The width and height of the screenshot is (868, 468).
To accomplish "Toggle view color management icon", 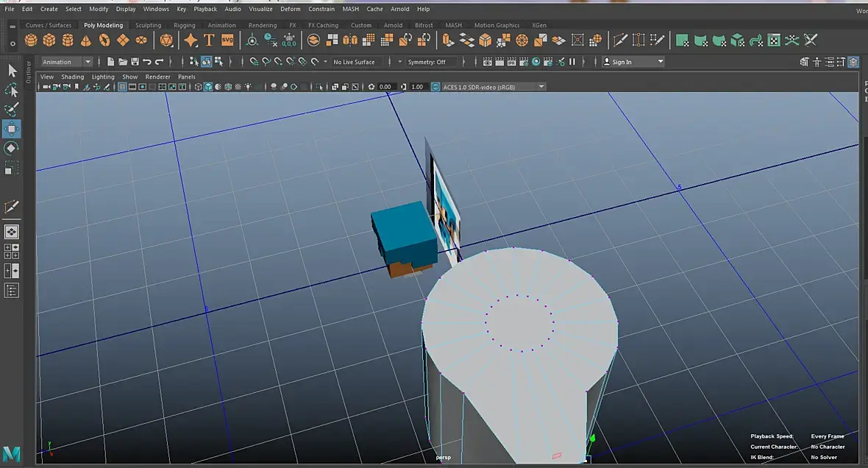I will (x=435, y=87).
